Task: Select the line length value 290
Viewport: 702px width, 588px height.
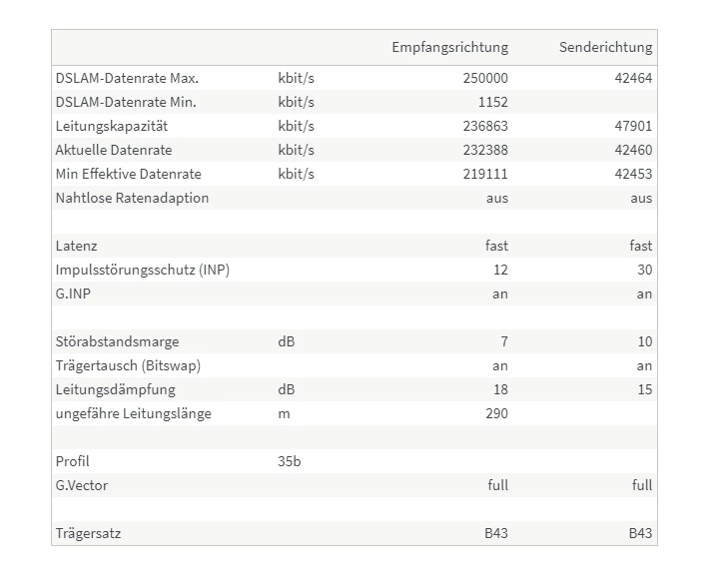Action: (x=496, y=413)
